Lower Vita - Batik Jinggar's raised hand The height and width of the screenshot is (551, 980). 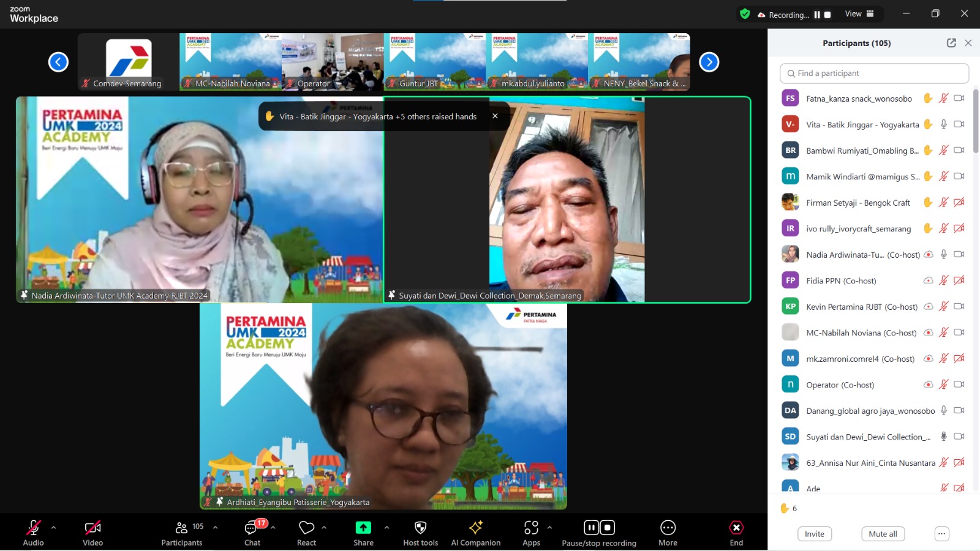tap(928, 124)
